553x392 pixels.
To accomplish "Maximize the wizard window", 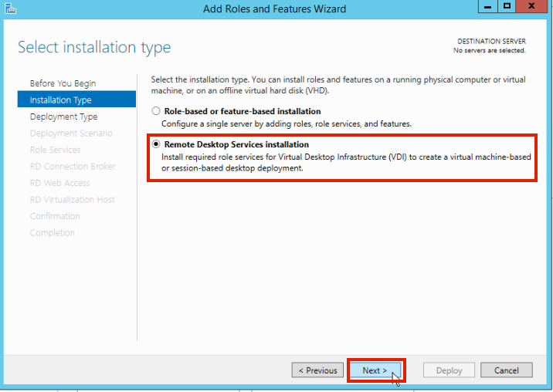I will click(507, 7).
